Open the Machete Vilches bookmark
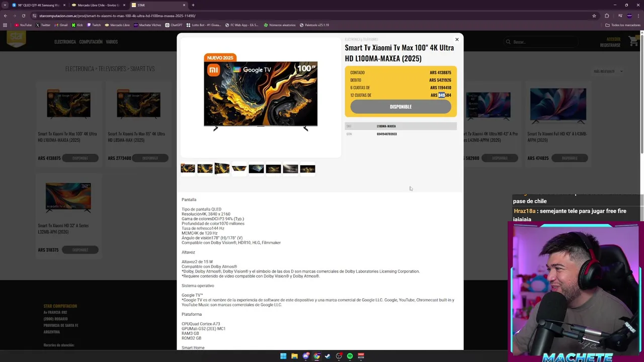644x362 pixels. 147,25
